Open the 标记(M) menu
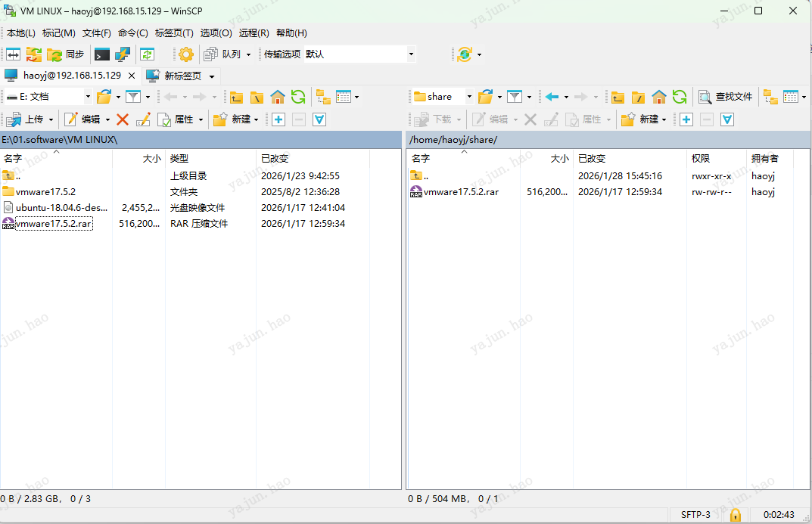The image size is (812, 524). (x=59, y=33)
